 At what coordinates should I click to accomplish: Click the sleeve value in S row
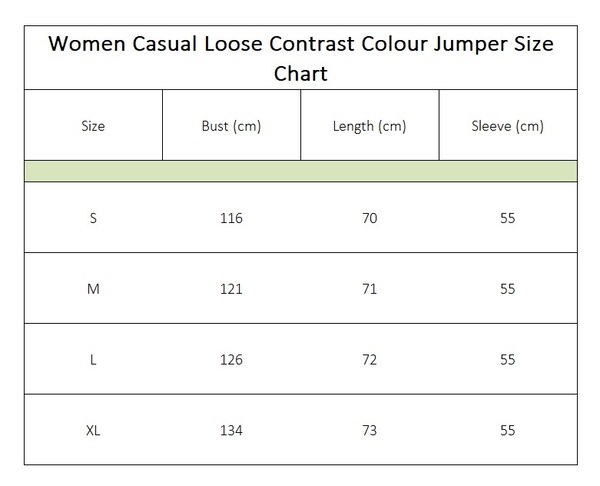point(508,218)
